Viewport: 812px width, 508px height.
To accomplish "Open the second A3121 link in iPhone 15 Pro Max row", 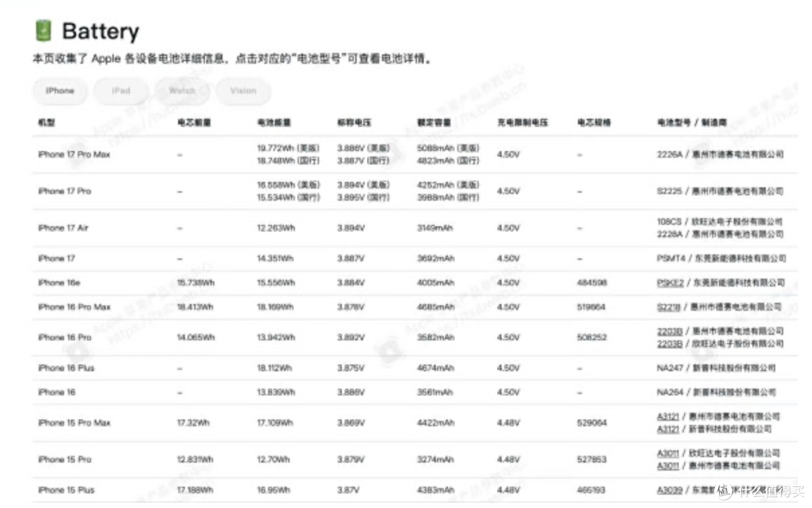I will (x=668, y=429).
